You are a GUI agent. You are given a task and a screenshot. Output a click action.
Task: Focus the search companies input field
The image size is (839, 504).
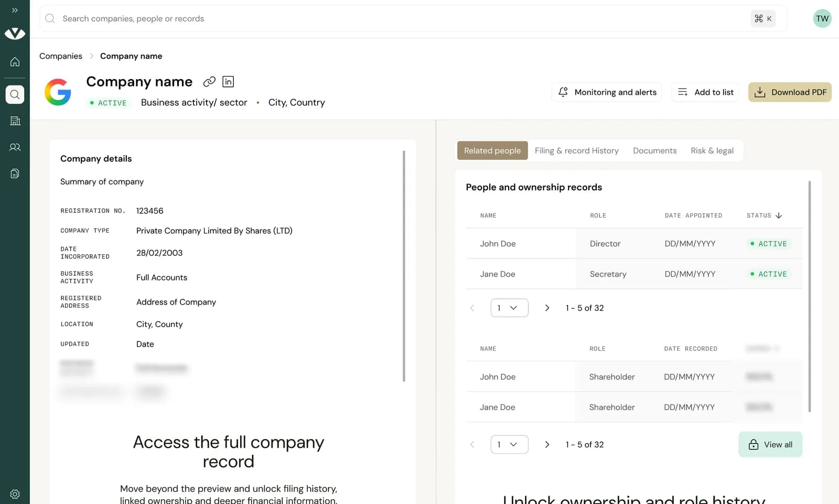413,18
